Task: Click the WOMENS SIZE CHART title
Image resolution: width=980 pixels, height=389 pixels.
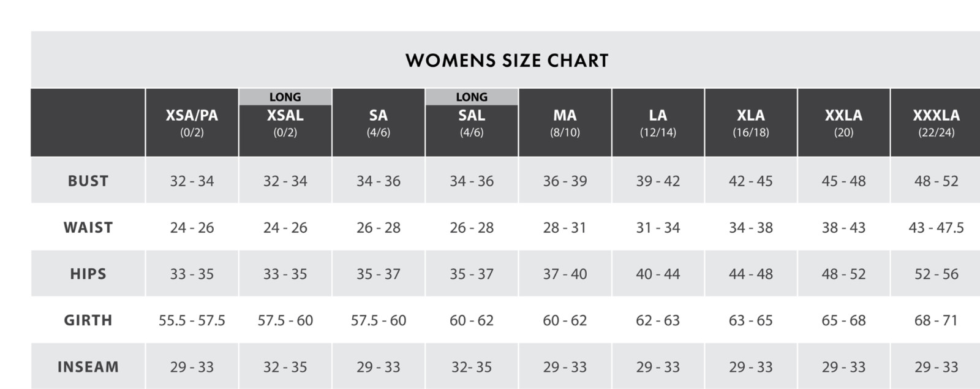Action: (507, 61)
